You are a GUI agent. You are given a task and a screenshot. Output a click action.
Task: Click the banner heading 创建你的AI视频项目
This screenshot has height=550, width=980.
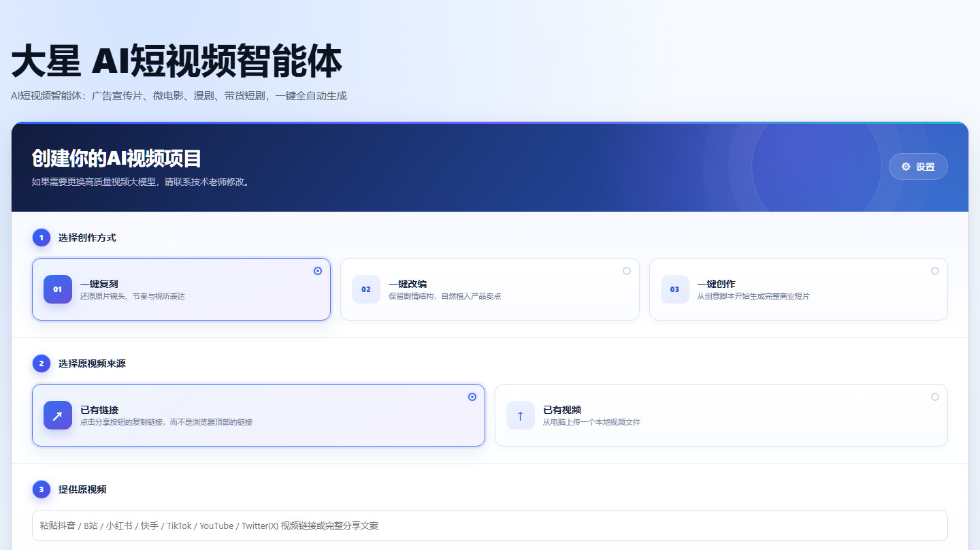click(x=116, y=159)
